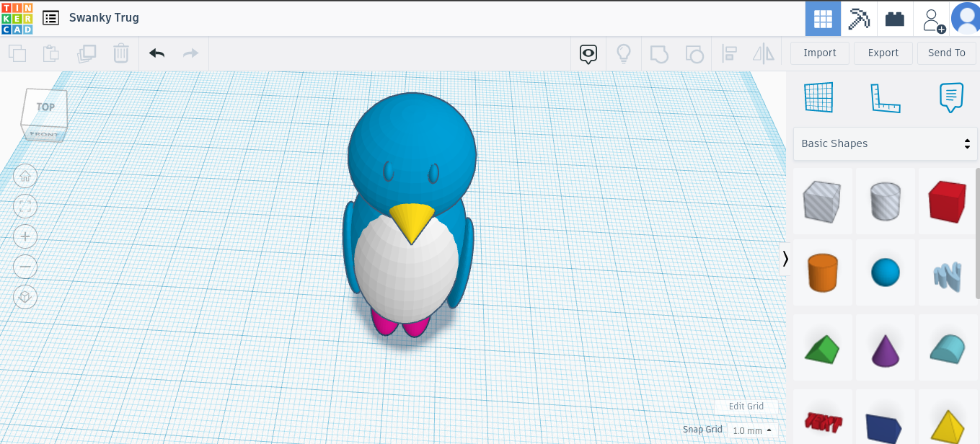Delete the shape using the trash icon
980x444 pixels.
(120, 53)
